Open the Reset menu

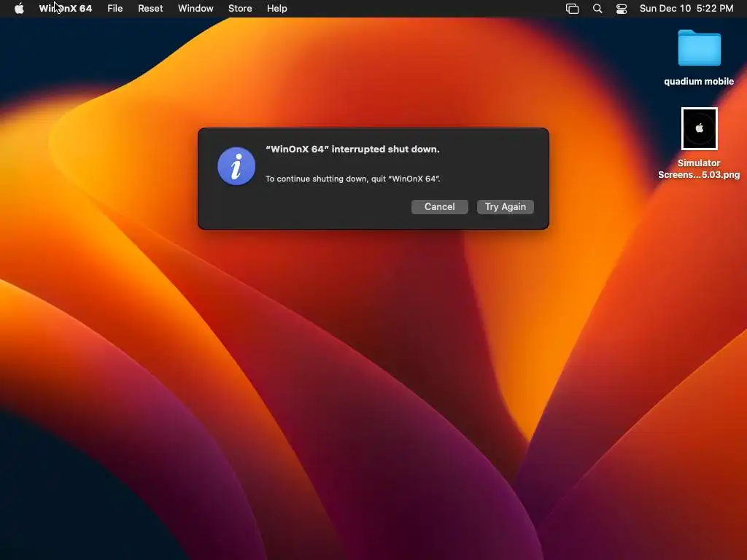click(150, 9)
